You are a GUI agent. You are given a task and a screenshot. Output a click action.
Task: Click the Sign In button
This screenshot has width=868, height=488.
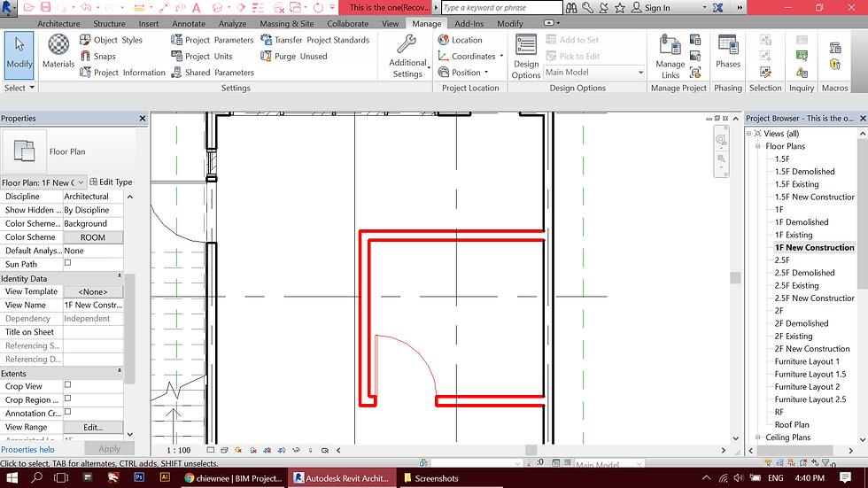651,8
